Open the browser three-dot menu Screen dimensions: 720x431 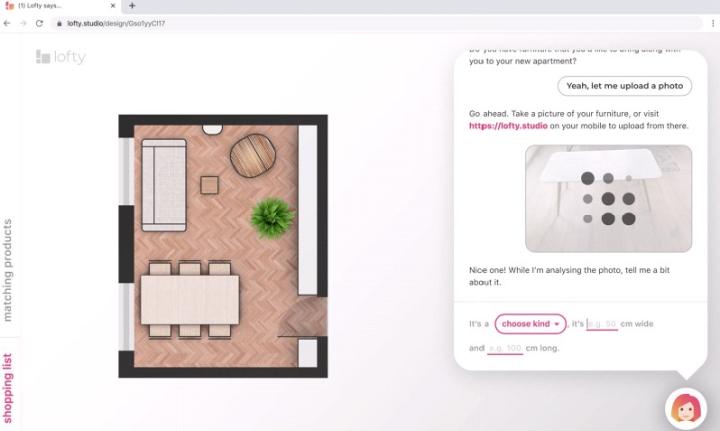tap(713, 23)
